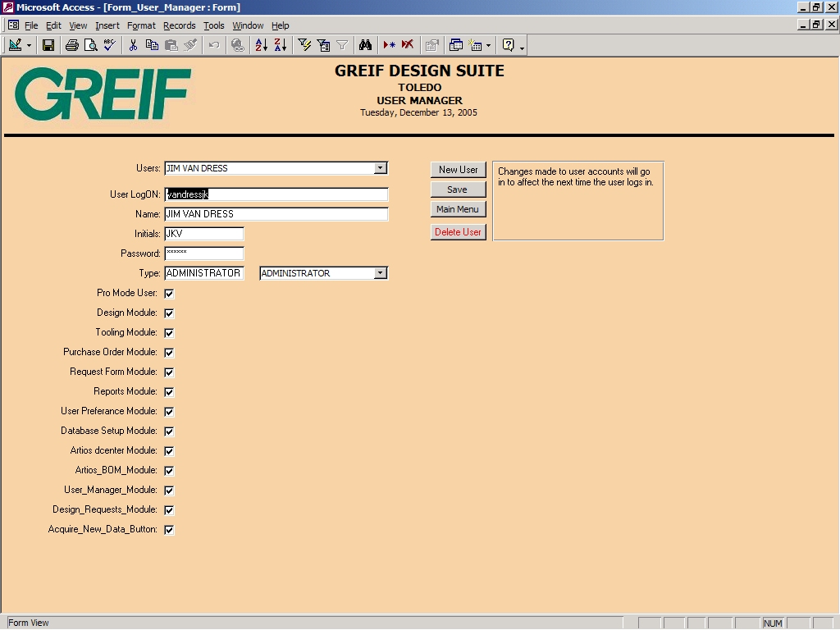840x630 pixels.
Task: Open Toolbar Options arrow at toolbar end
Action: pyautogui.click(x=522, y=47)
